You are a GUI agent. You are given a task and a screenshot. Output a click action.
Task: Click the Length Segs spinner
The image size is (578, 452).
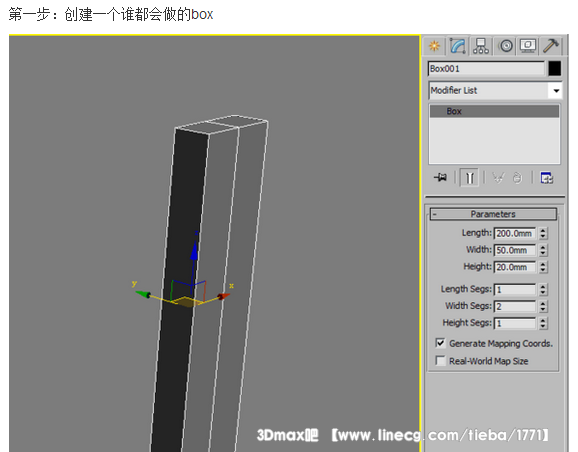click(543, 290)
